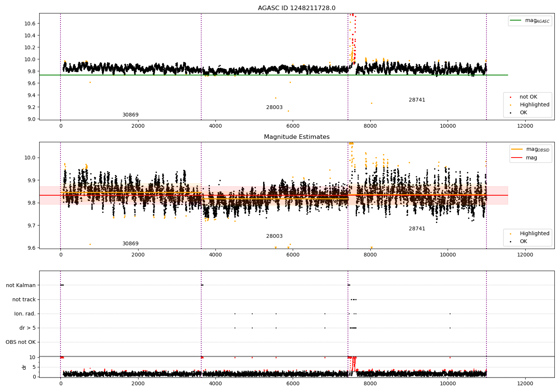Click the 'OBS not OK' axis label
Screen dimensions: 560x392
pyautogui.click(x=21, y=342)
